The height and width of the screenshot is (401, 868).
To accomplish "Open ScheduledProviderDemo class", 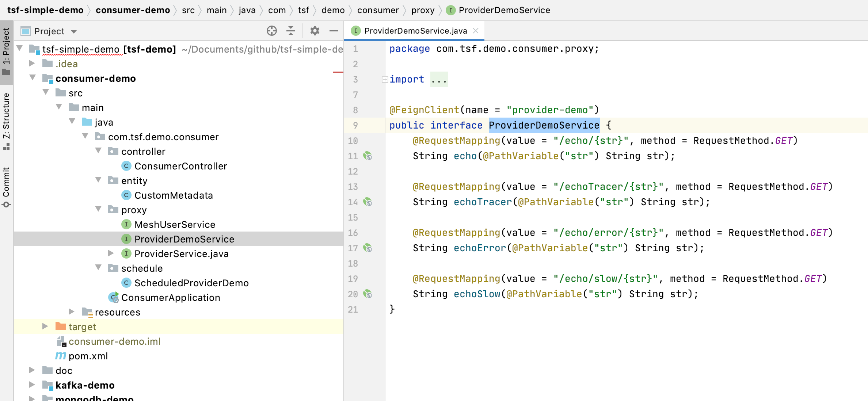I will click(191, 283).
